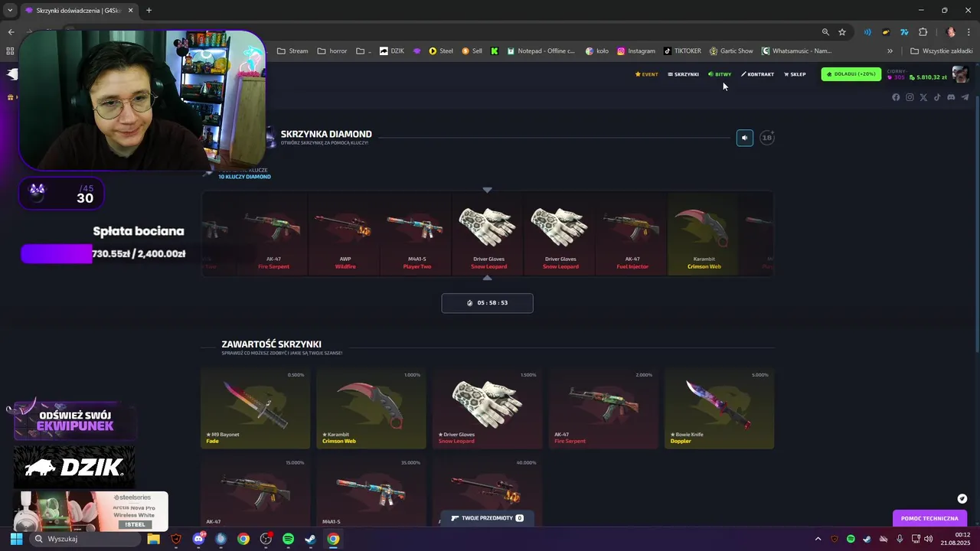Click the Windows Start button
The image size is (980, 551).
click(15, 539)
